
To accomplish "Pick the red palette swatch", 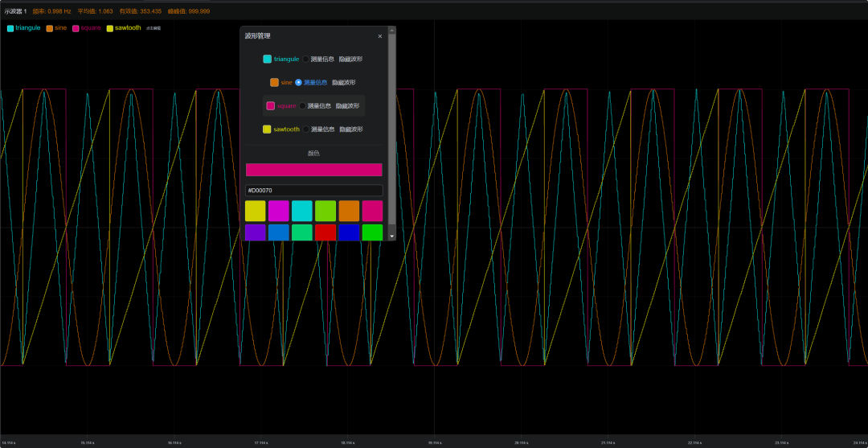I will (325, 232).
